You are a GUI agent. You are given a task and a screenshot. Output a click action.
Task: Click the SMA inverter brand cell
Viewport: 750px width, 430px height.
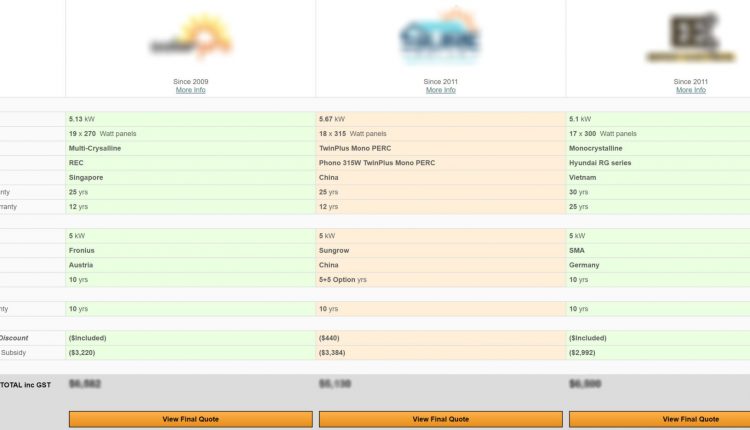(658, 251)
